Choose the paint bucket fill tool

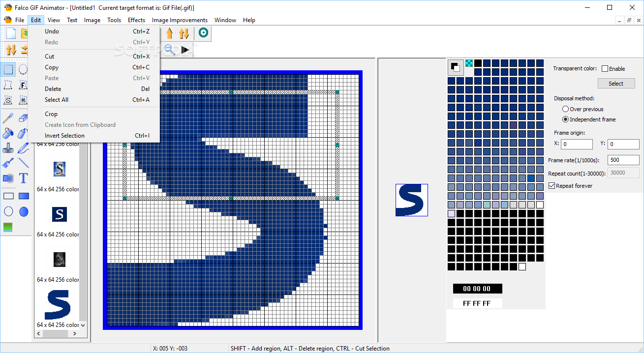click(8, 133)
